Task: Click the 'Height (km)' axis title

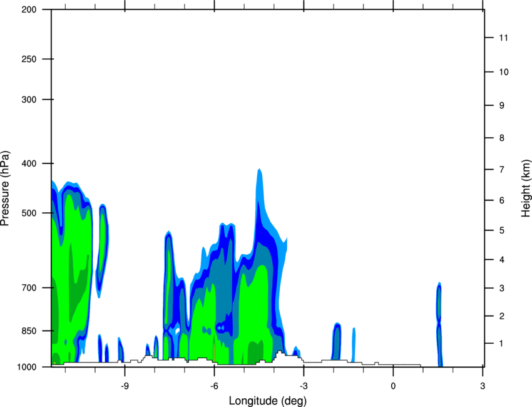Action: [x=526, y=188]
